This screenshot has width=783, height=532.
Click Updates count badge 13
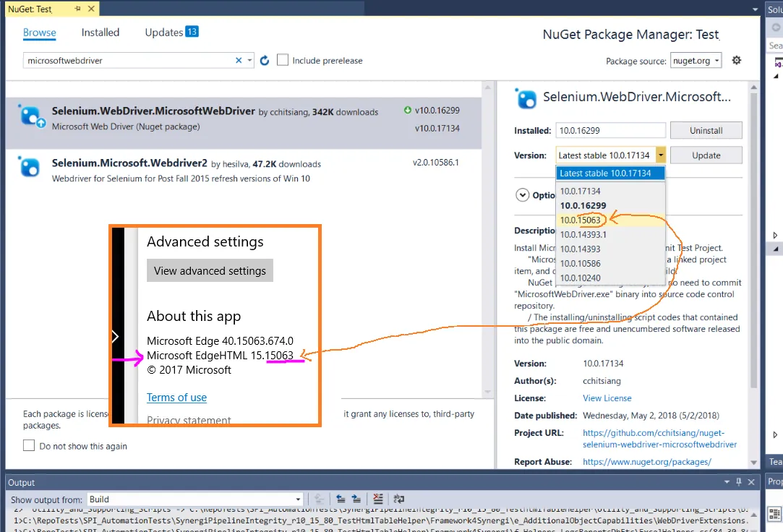pyautogui.click(x=192, y=31)
